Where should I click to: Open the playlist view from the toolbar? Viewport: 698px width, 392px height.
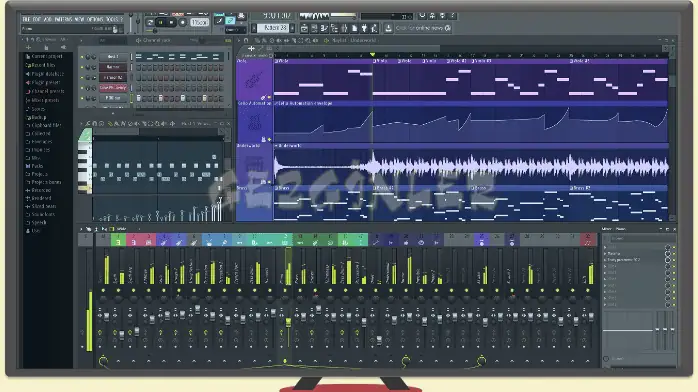pyautogui.click(x=304, y=28)
